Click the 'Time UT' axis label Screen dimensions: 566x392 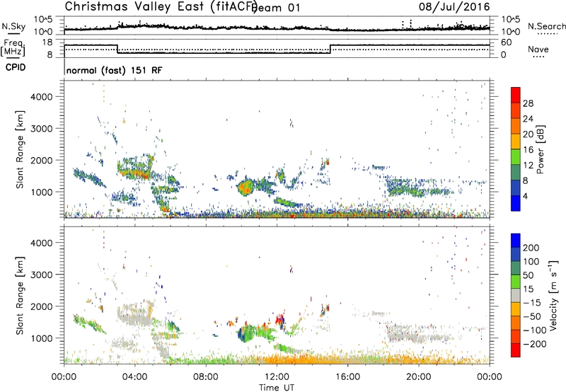[x=277, y=388]
